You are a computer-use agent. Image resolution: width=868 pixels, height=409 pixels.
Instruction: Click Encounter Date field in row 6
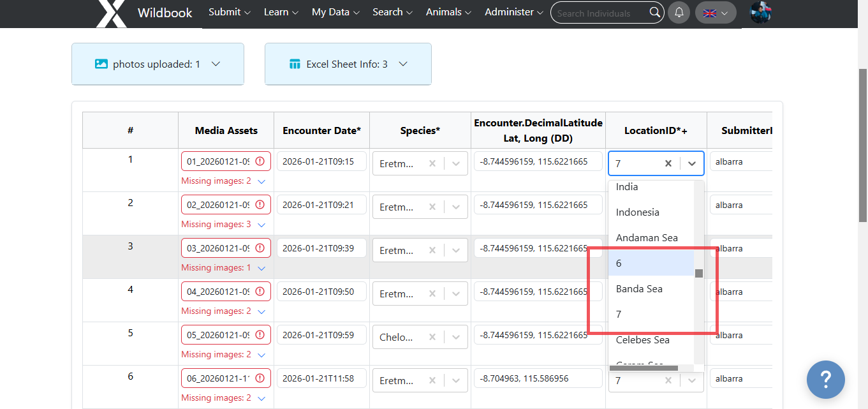click(x=321, y=378)
